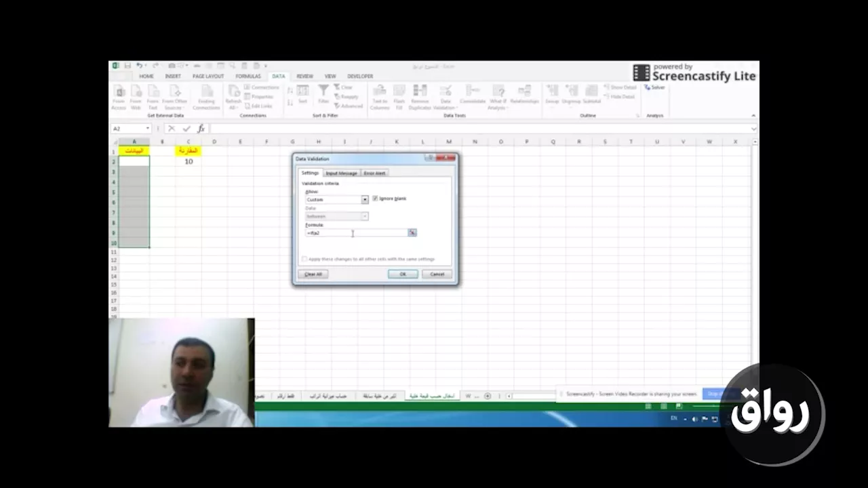
Task: Click in the Formula input field
Action: pos(356,232)
